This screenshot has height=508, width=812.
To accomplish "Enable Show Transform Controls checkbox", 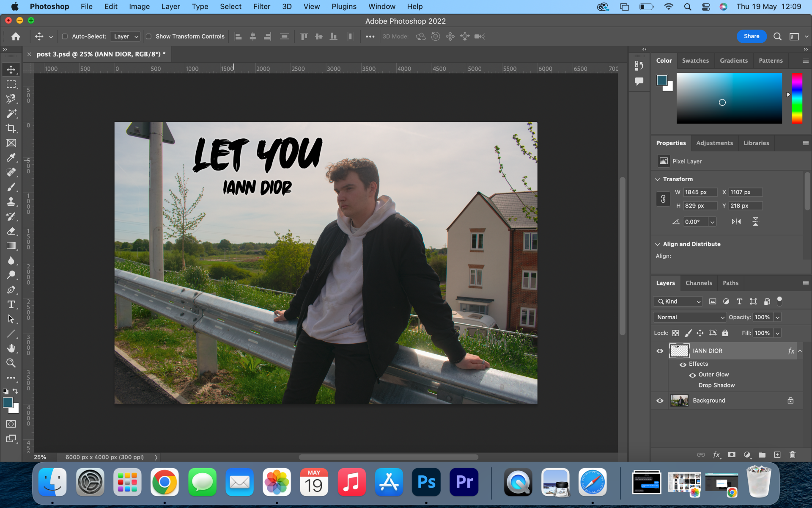I will click(149, 36).
